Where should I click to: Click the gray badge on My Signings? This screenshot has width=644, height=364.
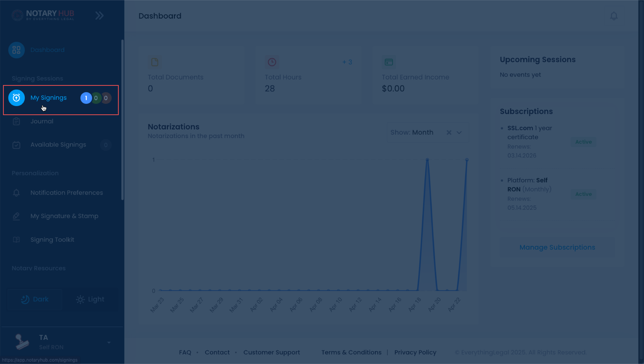point(106,98)
